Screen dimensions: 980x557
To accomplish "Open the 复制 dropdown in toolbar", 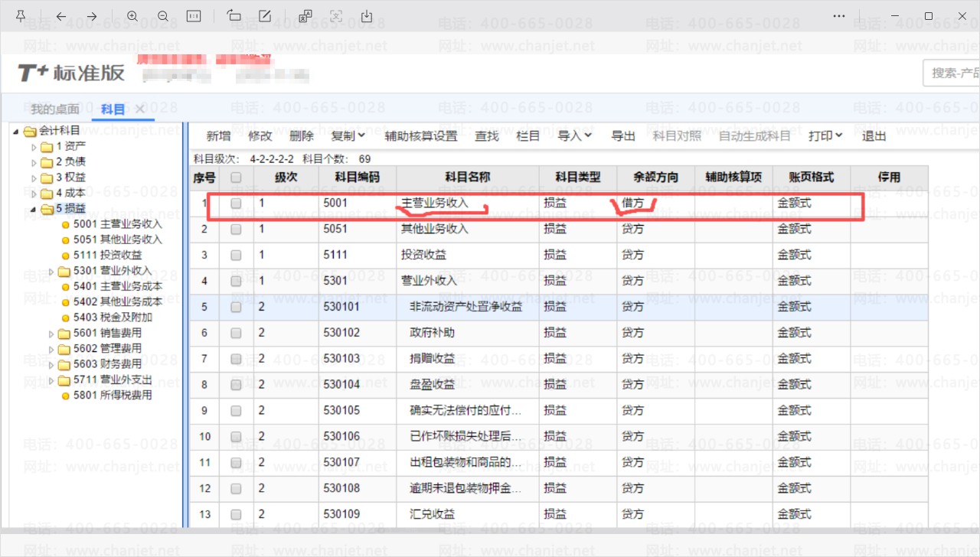I will (x=348, y=136).
